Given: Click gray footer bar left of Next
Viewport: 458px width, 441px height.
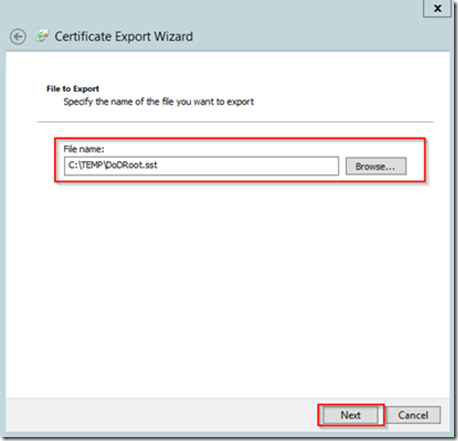Looking at the screenshot, I should (x=160, y=415).
